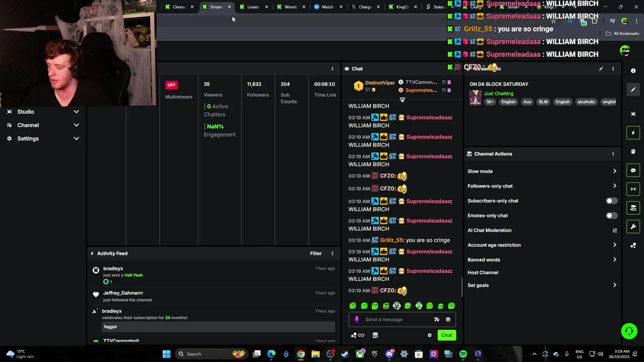Click the green headset support button
Viewport: 644px width, 362px height.
point(628,331)
